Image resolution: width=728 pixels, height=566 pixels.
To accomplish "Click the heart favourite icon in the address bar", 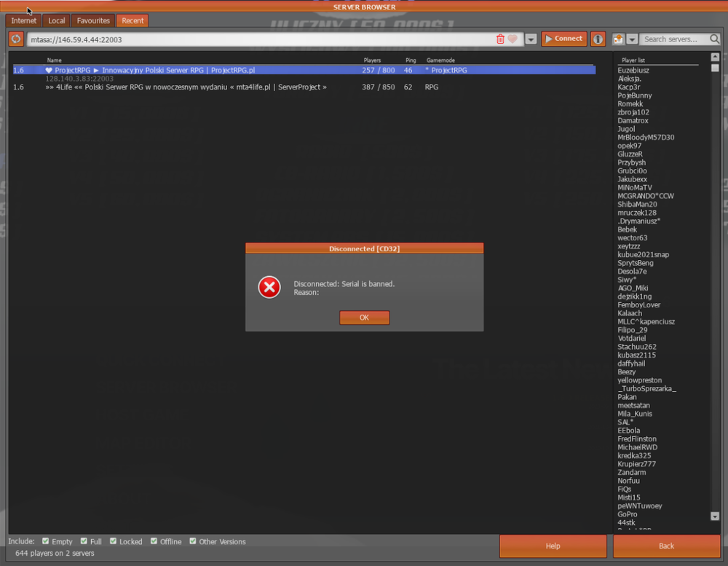I will [513, 39].
